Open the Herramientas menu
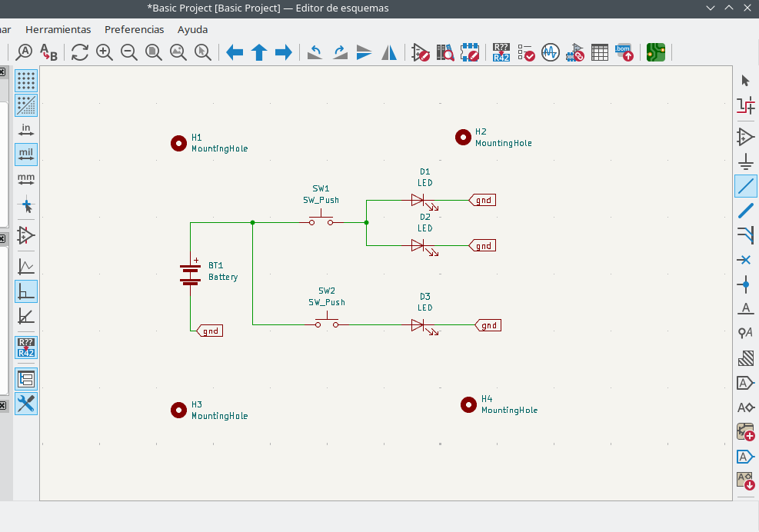The width and height of the screenshot is (759, 532). pos(58,29)
